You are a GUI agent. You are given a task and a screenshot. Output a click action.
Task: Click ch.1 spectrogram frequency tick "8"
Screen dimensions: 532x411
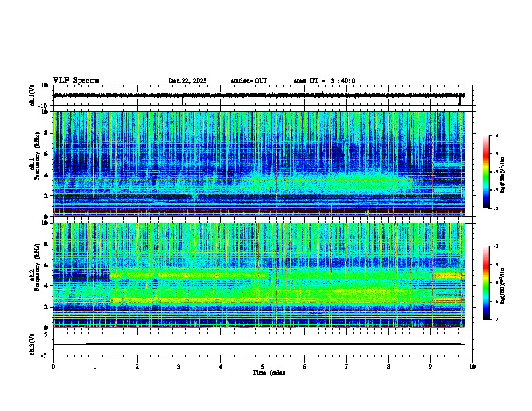47,133
